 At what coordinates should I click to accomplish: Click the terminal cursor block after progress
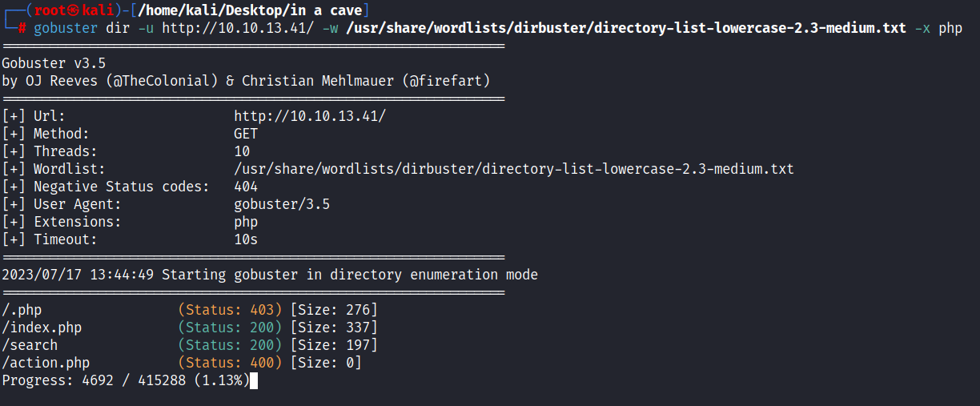click(x=254, y=380)
